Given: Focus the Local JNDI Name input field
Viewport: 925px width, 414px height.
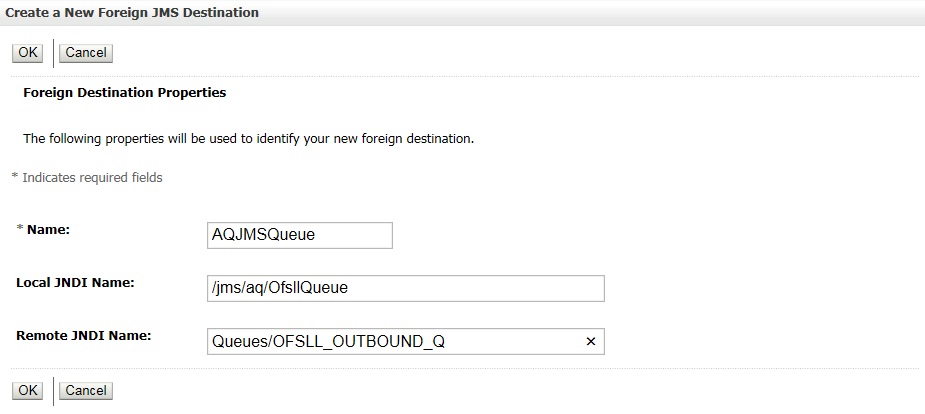Looking at the screenshot, I should coord(406,288).
